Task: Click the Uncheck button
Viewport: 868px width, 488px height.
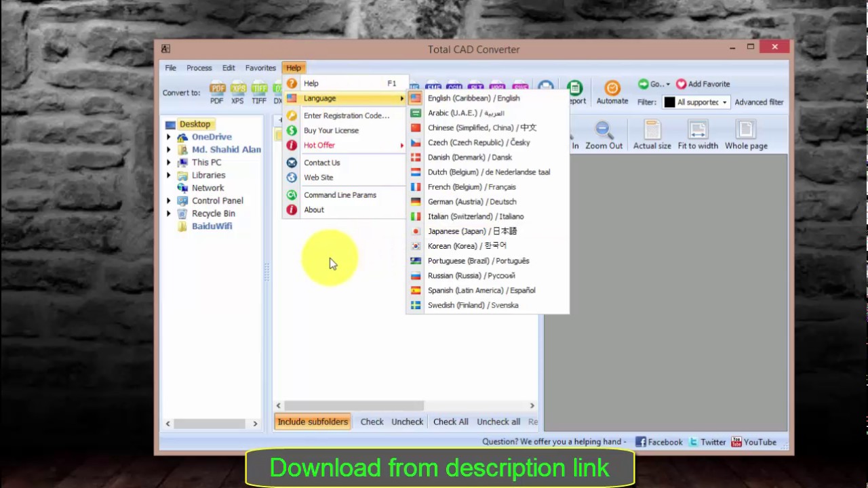Action: pyautogui.click(x=407, y=422)
